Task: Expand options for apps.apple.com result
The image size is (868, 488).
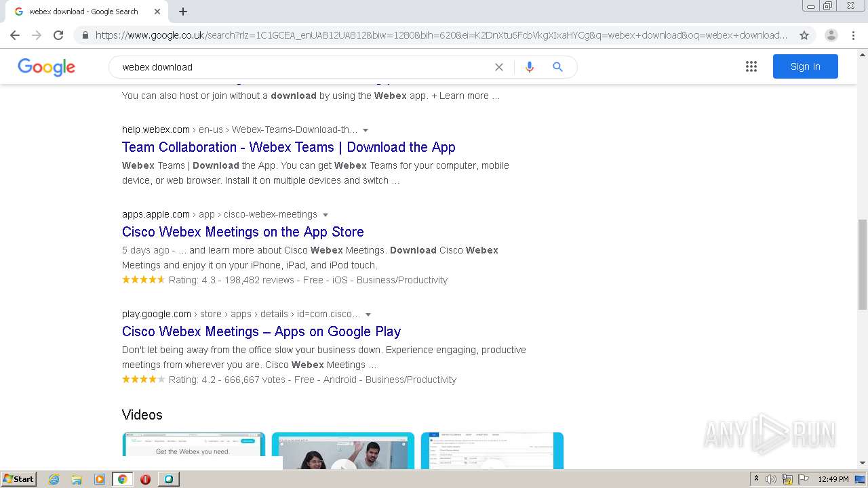Action: (x=325, y=215)
